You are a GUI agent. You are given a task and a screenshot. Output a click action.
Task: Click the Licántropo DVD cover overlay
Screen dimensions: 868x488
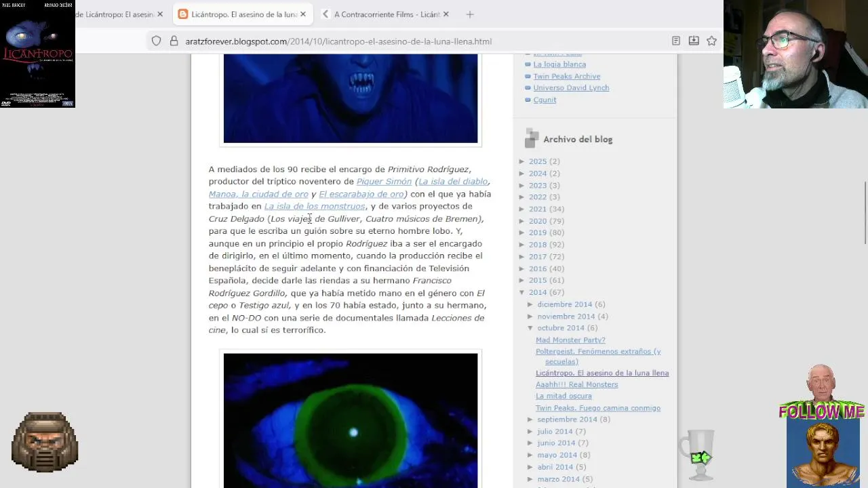click(x=37, y=54)
